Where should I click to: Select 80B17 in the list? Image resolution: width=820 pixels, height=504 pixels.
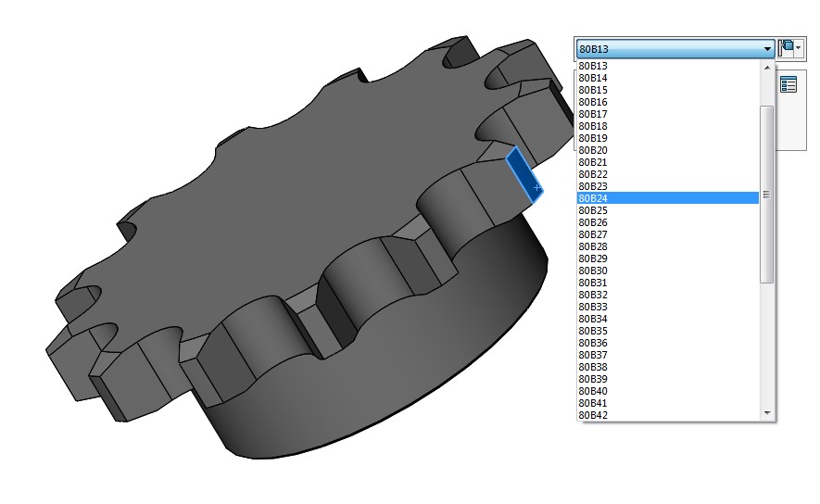668,114
